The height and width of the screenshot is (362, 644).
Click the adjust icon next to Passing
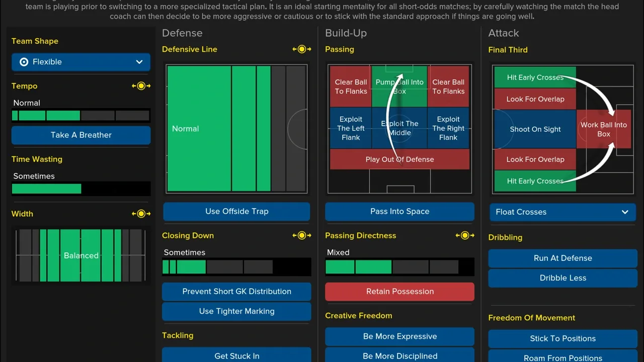tap(465, 49)
